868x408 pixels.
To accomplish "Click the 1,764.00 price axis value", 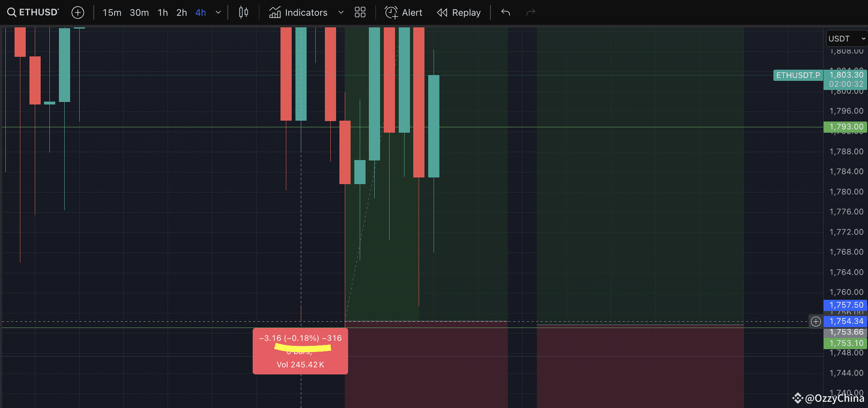I will tap(846, 272).
